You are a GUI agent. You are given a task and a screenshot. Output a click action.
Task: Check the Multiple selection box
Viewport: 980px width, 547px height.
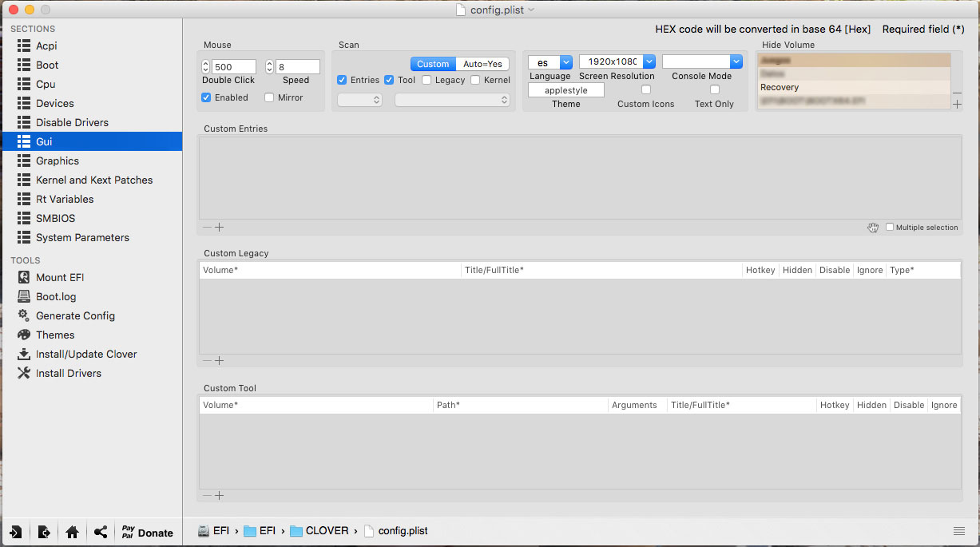click(890, 228)
